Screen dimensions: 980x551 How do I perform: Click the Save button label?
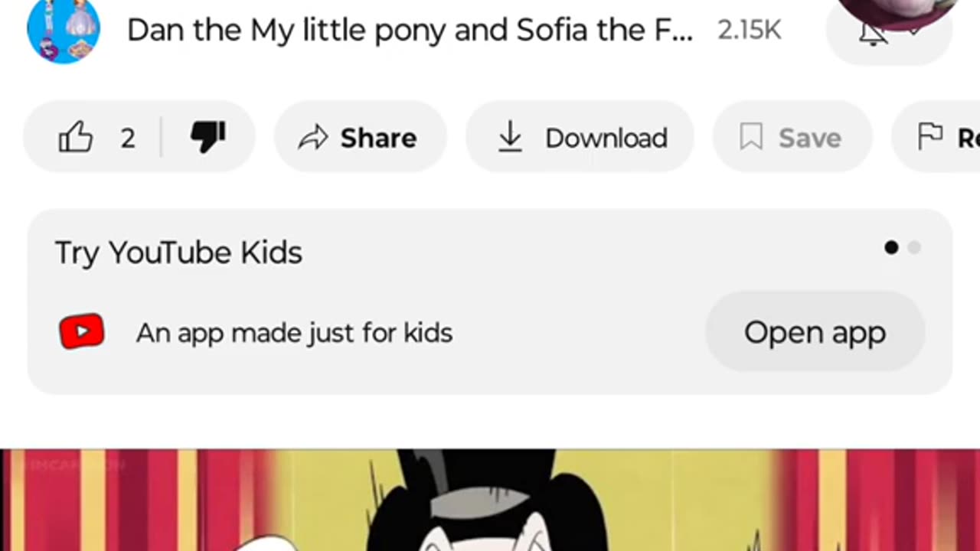tap(809, 138)
